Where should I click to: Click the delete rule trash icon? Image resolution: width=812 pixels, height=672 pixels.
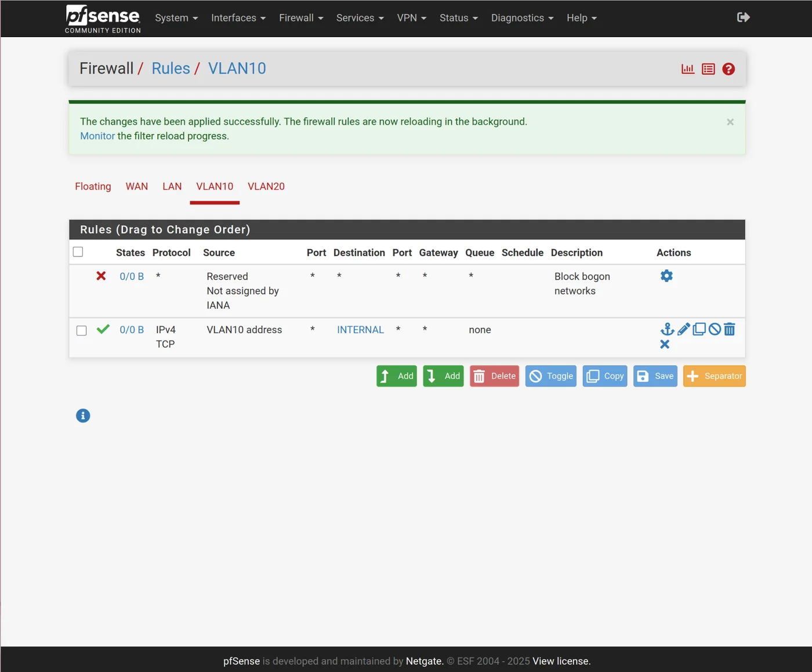(729, 329)
